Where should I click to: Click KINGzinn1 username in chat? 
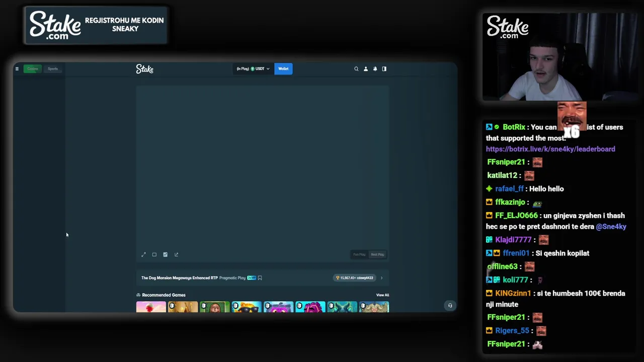513,294
